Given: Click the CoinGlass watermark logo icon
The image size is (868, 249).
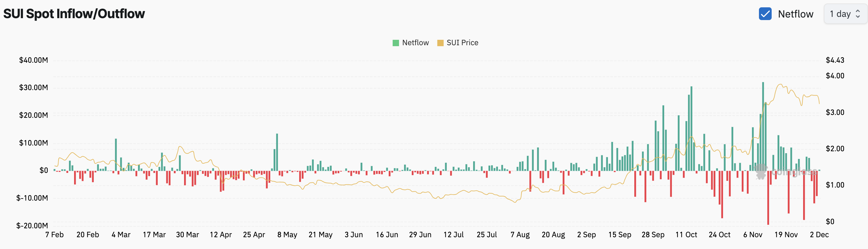Looking at the screenshot, I should (x=761, y=171).
